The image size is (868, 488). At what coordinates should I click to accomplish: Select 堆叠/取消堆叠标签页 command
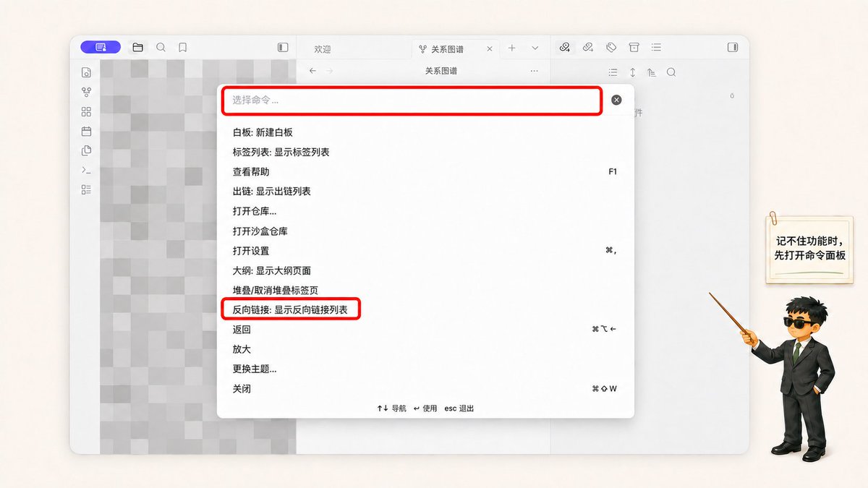pos(425,290)
